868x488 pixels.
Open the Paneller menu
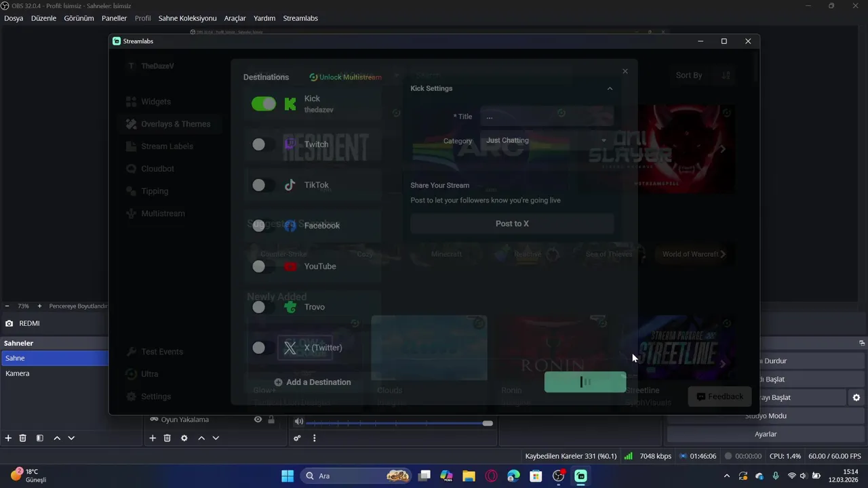pos(114,18)
